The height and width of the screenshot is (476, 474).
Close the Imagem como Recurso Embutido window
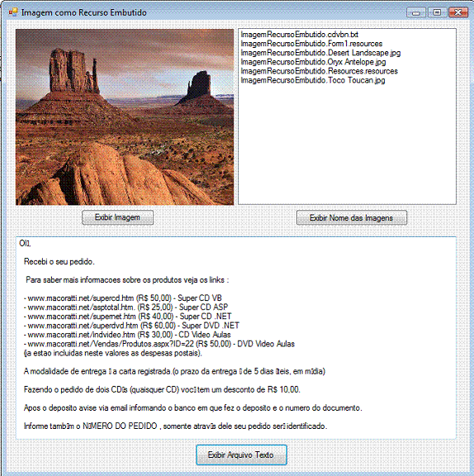pos(458,12)
